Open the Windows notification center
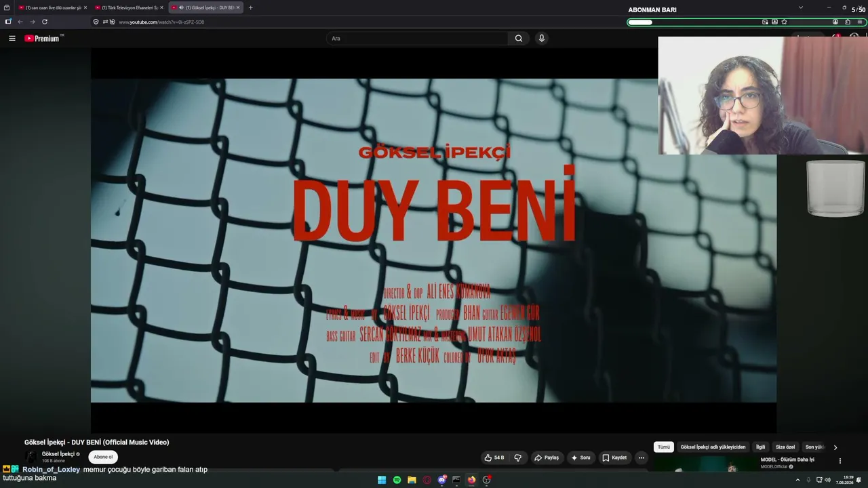868x488 pixels. pos(859,480)
